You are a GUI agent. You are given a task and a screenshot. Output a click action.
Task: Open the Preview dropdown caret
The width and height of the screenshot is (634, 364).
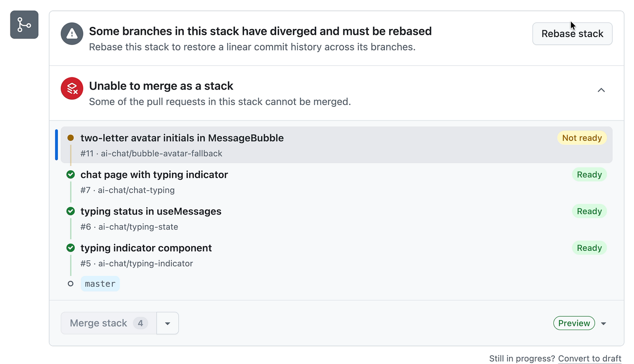(603, 324)
